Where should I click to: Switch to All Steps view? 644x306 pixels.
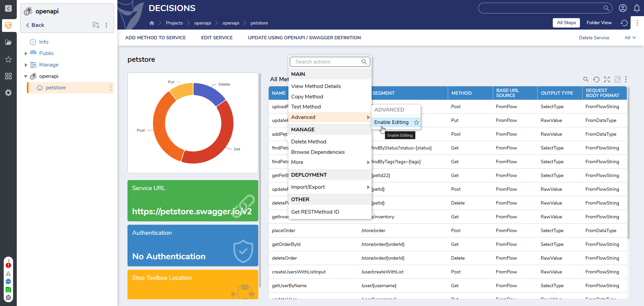(x=566, y=23)
